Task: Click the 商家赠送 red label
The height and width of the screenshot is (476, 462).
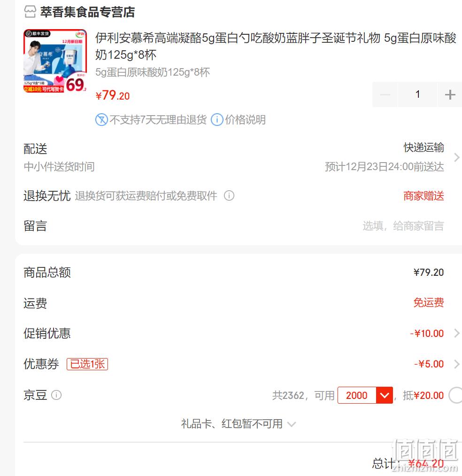Action: pyautogui.click(x=423, y=196)
